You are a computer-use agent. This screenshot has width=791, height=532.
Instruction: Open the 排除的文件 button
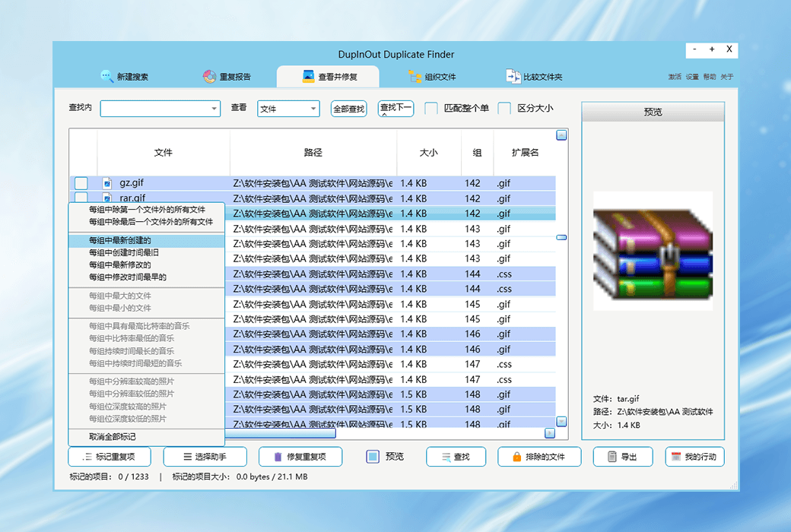[539, 457]
